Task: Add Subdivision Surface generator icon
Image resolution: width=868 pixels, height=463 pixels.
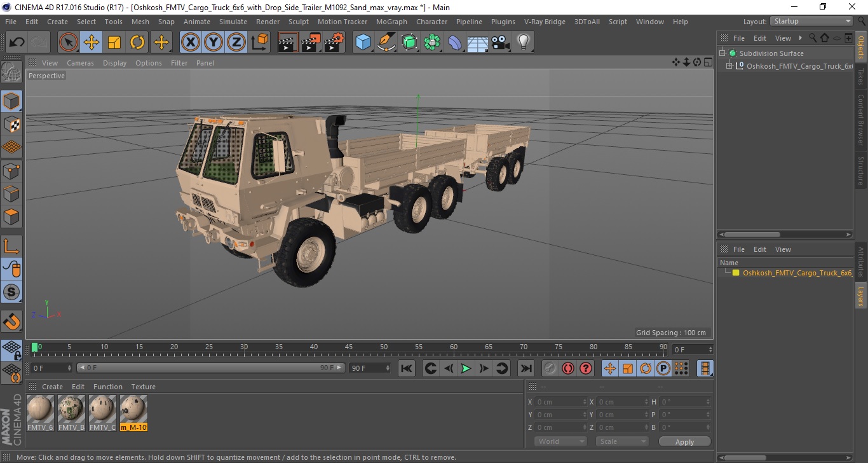Action: point(409,43)
